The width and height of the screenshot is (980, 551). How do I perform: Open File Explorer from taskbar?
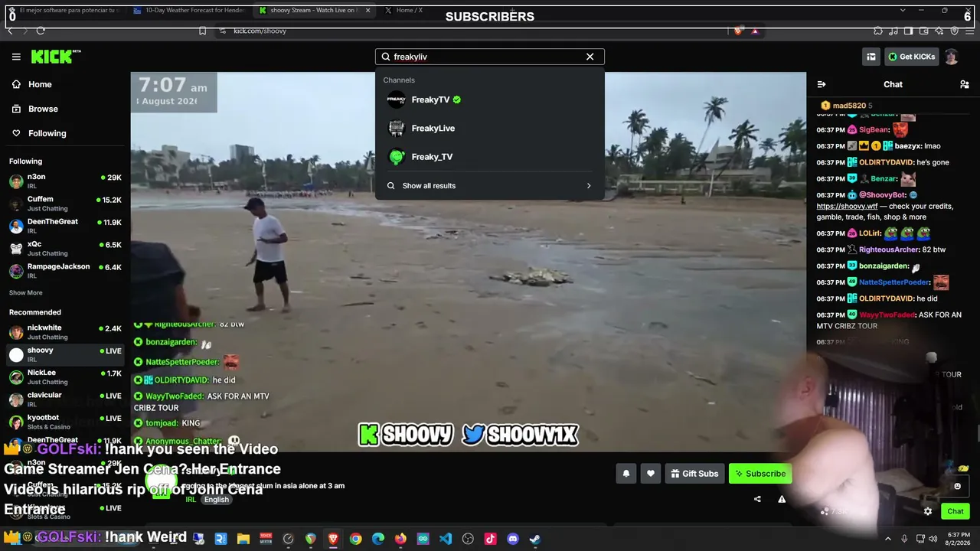(x=243, y=539)
